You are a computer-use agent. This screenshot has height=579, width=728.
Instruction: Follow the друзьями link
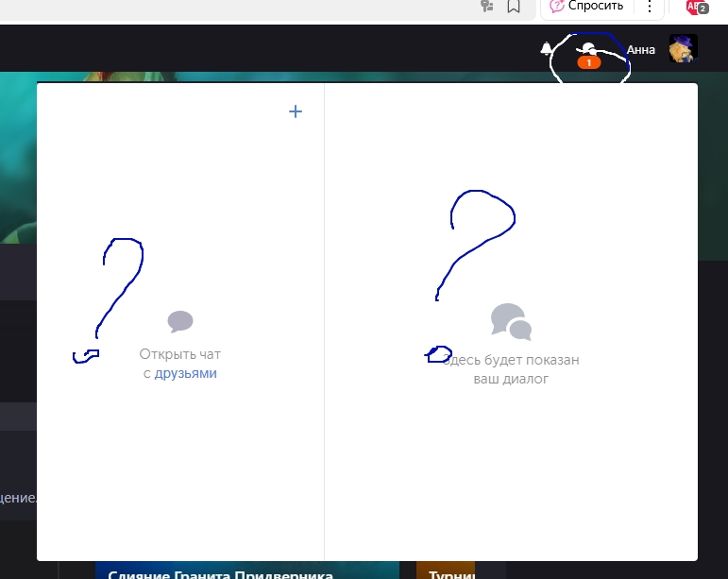tap(186, 373)
